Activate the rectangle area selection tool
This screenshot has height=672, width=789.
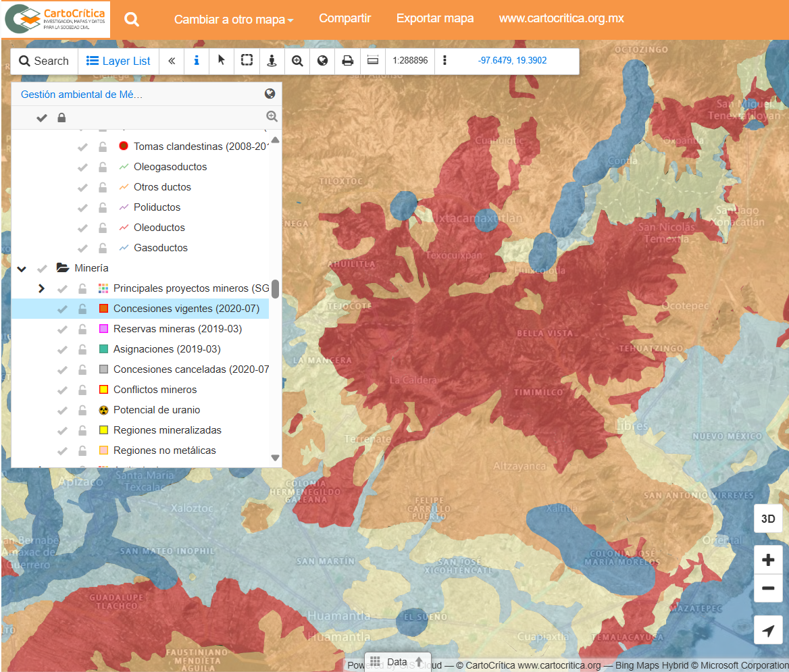247,61
